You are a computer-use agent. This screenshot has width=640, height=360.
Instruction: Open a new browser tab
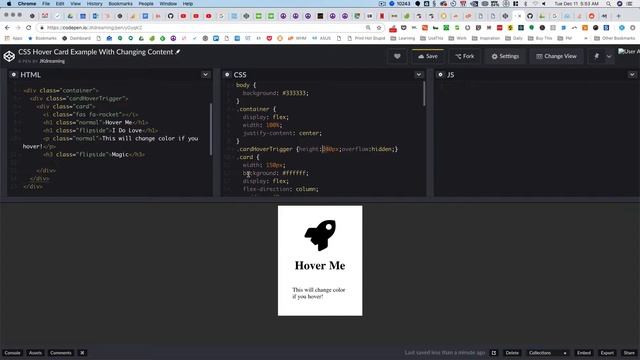618,16
